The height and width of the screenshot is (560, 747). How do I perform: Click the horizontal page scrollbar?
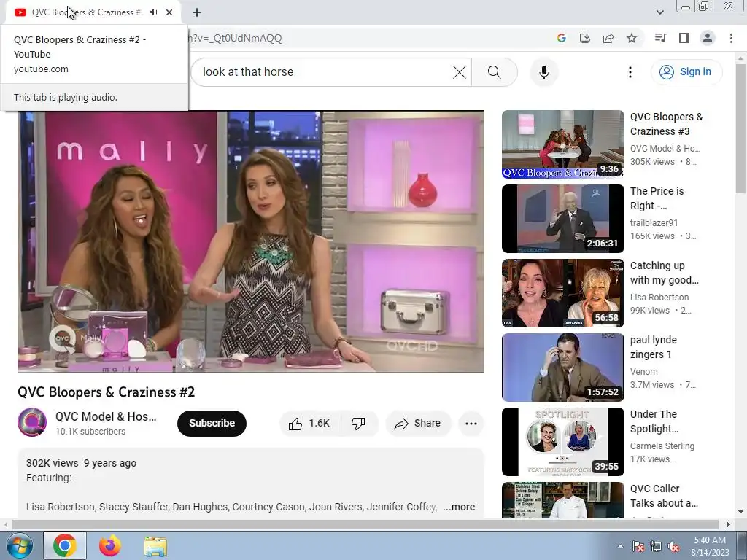tap(365, 524)
